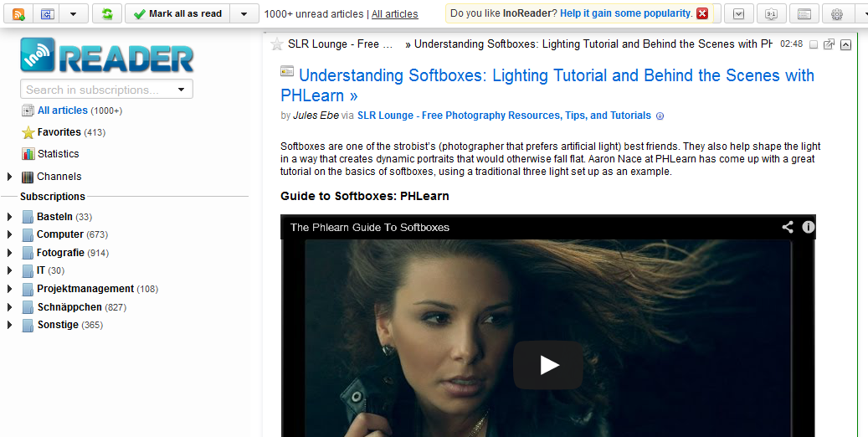
Task: Tick the checkbox in the article header row
Action: (x=814, y=45)
